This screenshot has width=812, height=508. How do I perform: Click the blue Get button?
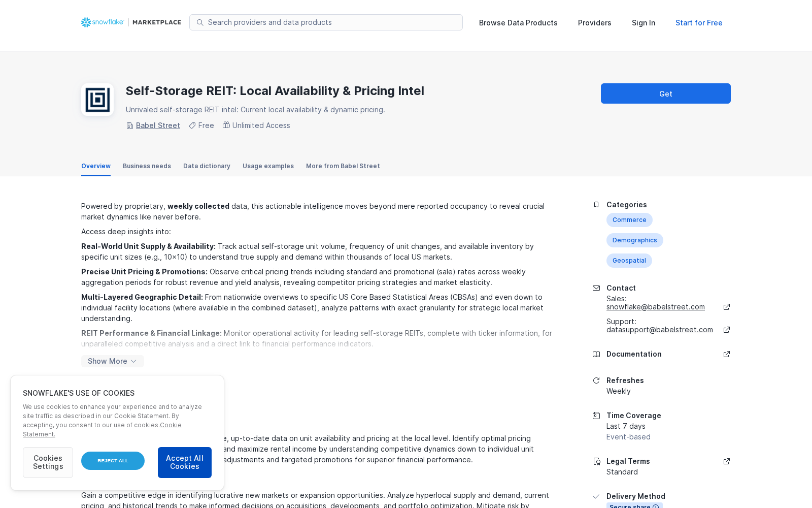pos(666,93)
